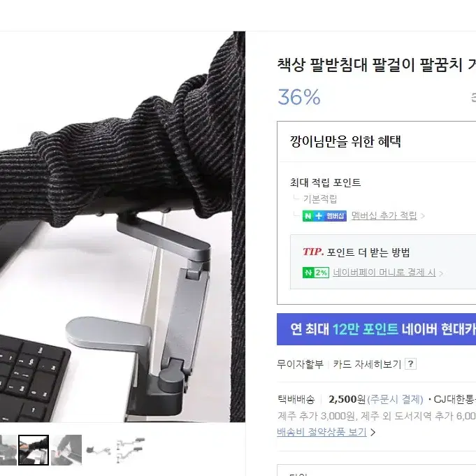Expand arrow next to 멤버십 추가 적립
Screen dimensions: 476x476
[422, 216]
